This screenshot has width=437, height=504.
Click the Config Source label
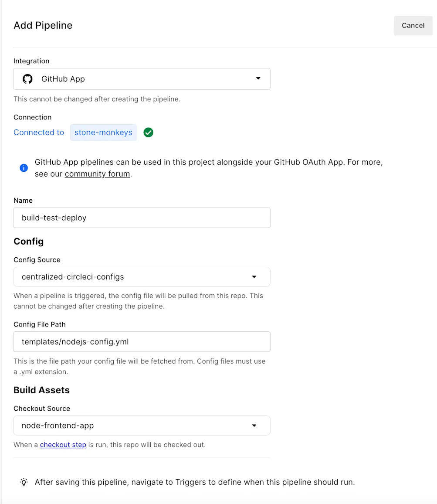(x=37, y=260)
